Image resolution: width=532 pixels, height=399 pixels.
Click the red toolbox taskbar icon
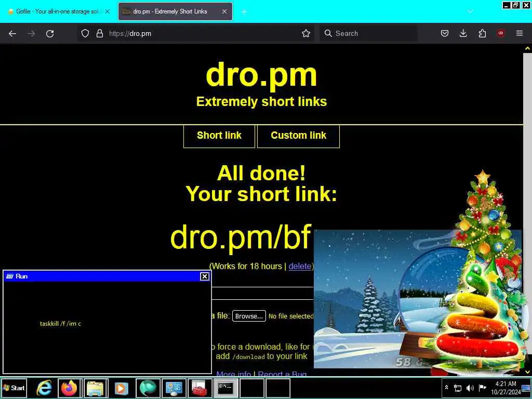click(x=199, y=388)
